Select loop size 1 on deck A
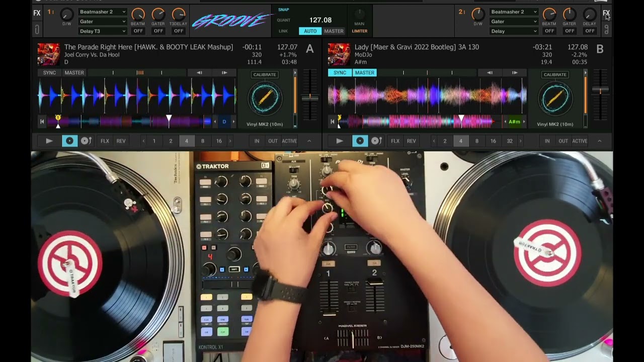This screenshot has width=644, height=362. pyautogui.click(x=154, y=141)
